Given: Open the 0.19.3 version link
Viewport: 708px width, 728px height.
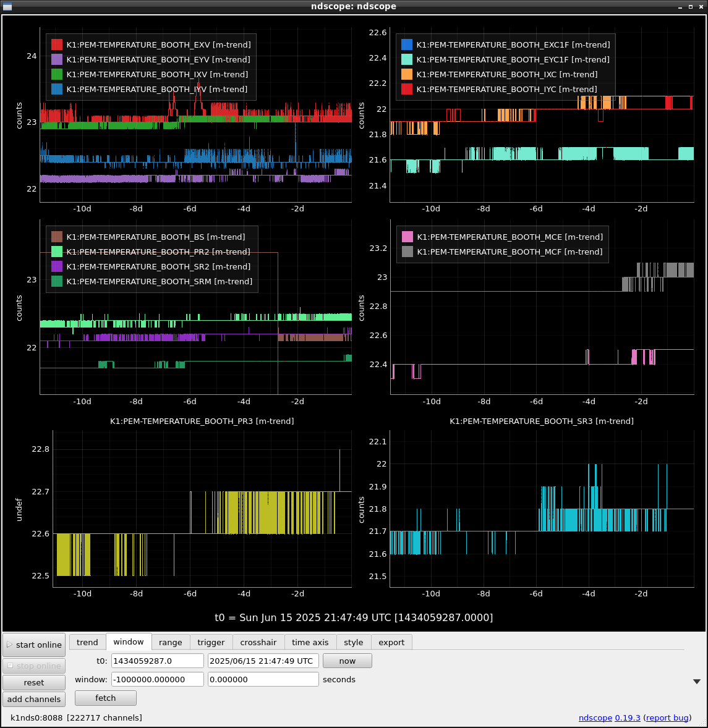Looking at the screenshot, I should [628, 717].
